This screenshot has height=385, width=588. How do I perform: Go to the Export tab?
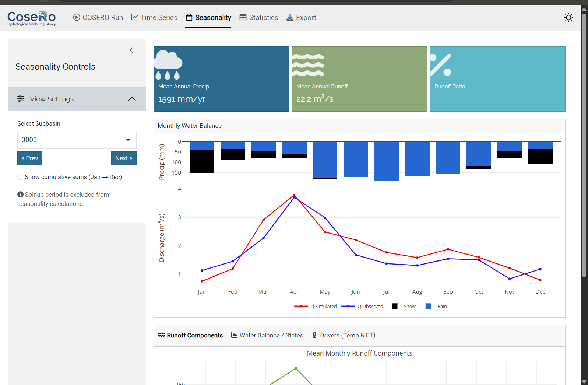[301, 18]
